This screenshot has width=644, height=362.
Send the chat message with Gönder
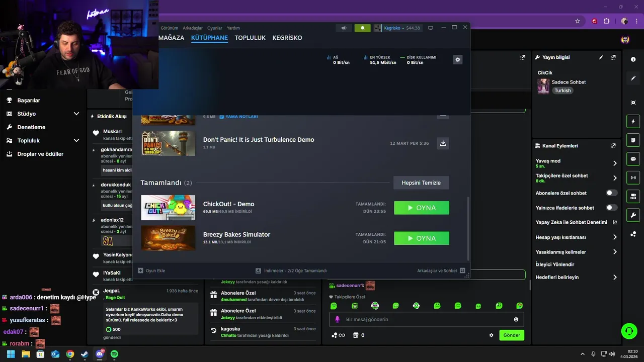click(x=512, y=335)
